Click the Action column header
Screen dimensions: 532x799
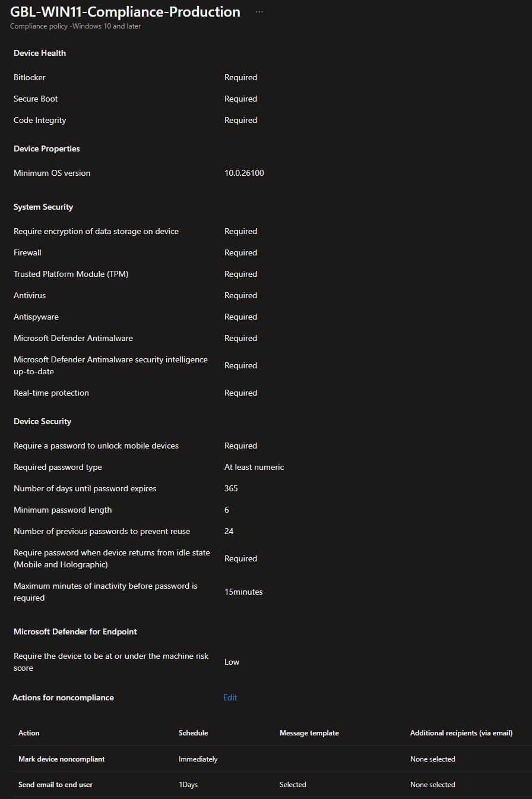29,733
